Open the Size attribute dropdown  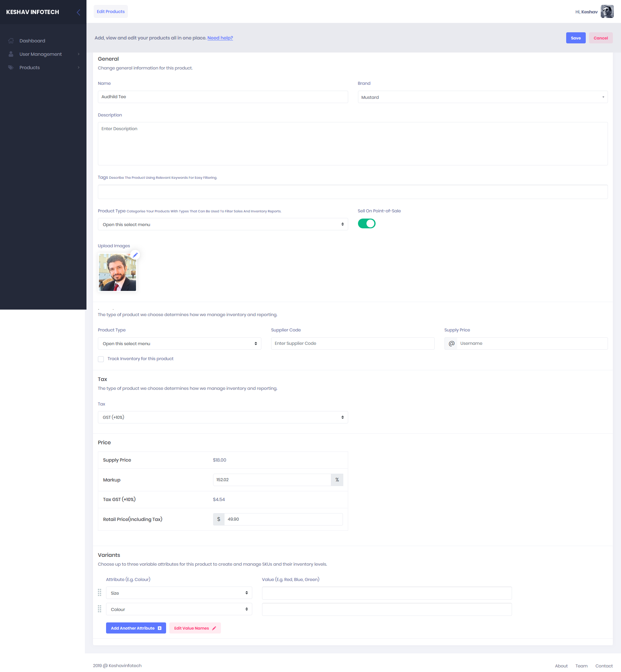tap(179, 593)
